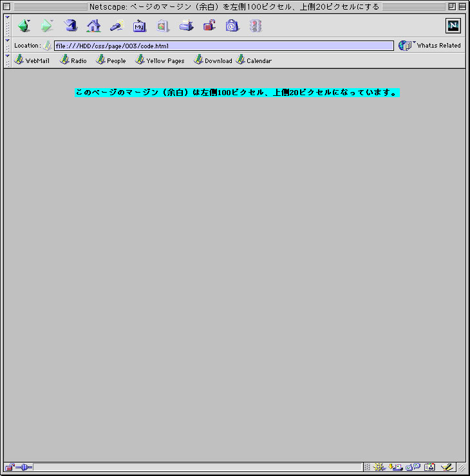Click the Forward arrow toolbar button
Screen dimensions: 470x476
tap(47, 26)
